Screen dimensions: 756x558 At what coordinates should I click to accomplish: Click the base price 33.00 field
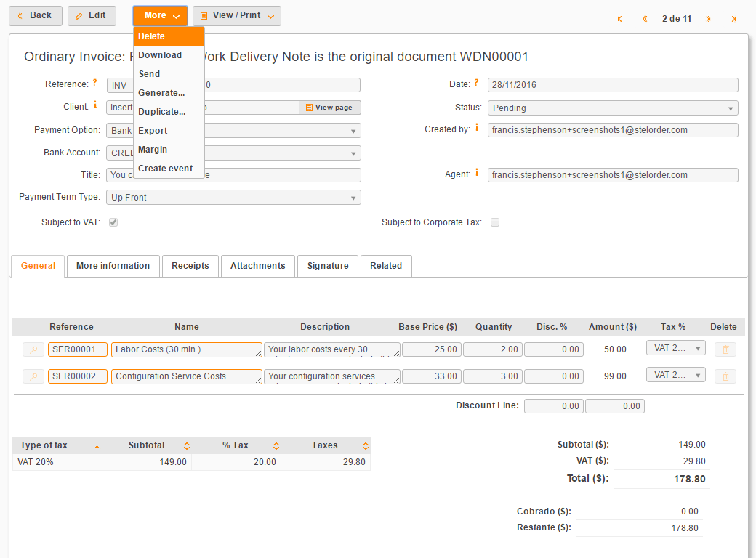[432, 376]
